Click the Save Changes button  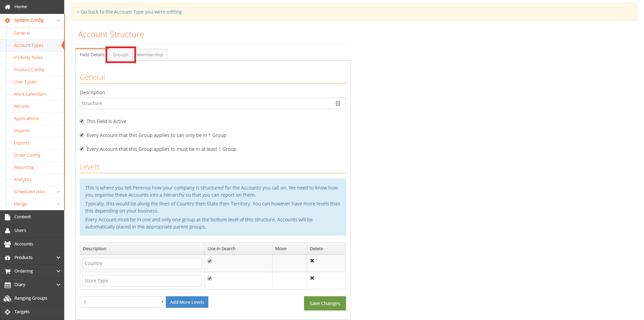pos(325,303)
